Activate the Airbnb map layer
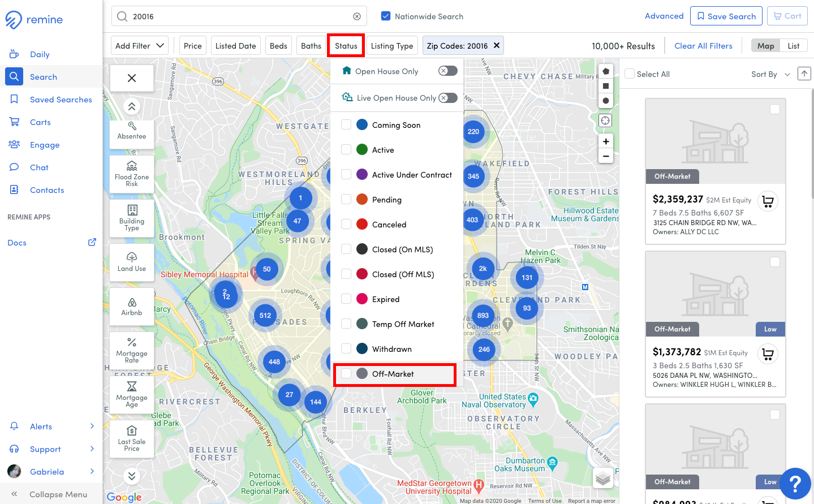The image size is (814, 504). pos(132,307)
